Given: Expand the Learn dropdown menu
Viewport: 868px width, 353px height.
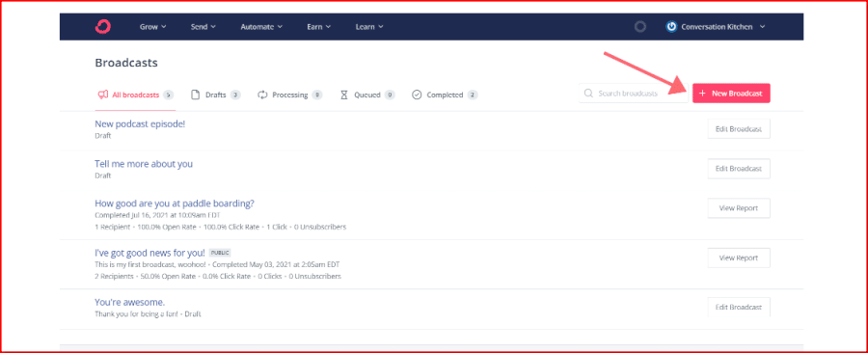Looking at the screenshot, I should [369, 27].
